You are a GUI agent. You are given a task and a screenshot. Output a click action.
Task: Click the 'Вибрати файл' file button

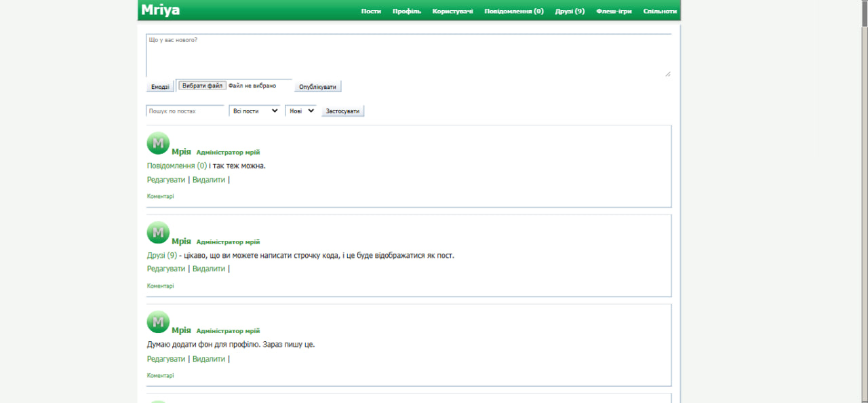click(203, 85)
